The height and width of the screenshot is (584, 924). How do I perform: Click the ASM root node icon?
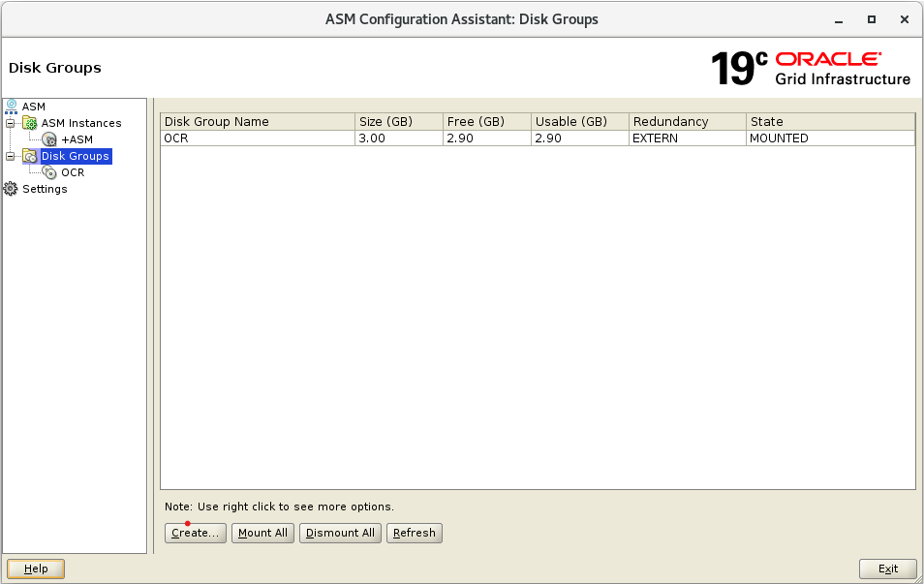12,107
